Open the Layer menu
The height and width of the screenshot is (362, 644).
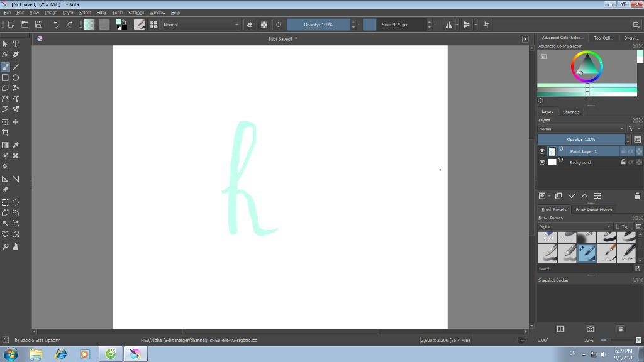pos(68,13)
